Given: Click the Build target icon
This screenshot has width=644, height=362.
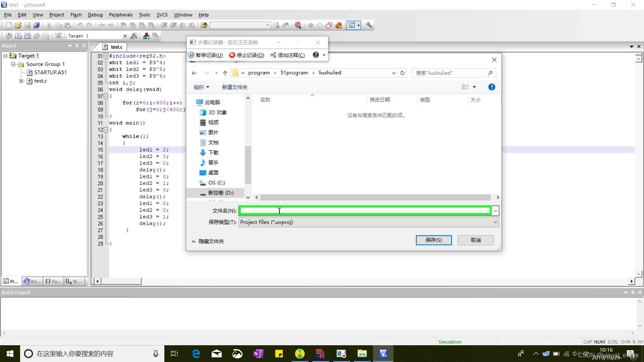Looking at the screenshot, I should 18,36.
